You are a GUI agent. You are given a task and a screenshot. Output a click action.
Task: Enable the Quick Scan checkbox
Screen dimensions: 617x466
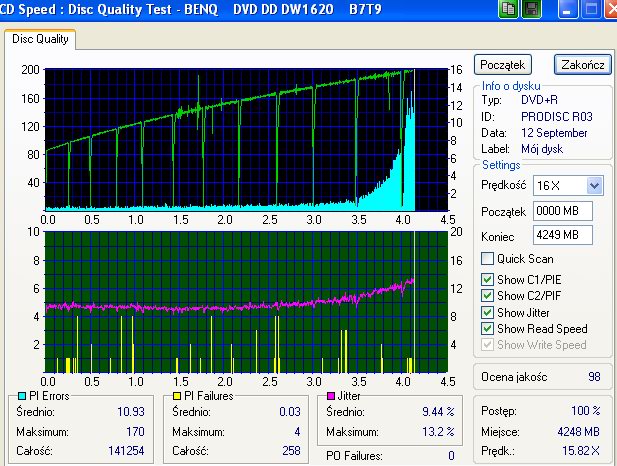(x=487, y=259)
